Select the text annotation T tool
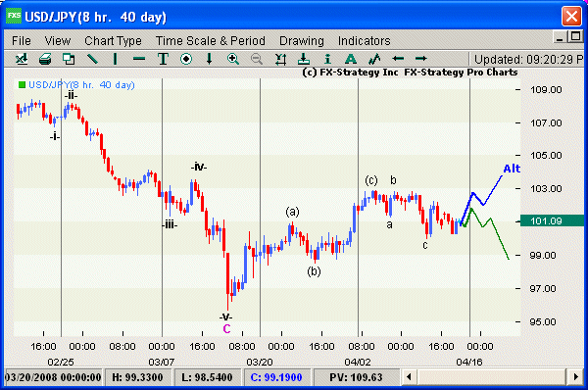The width and height of the screenshot is (588, 390). (163, 59)
